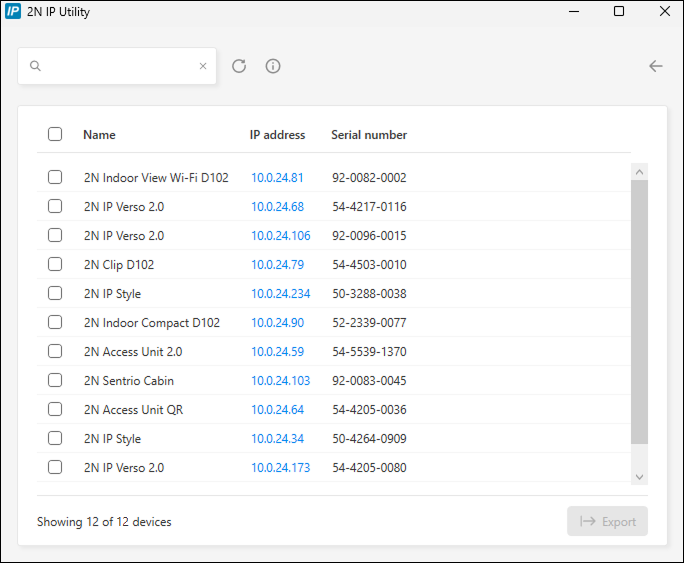The height and width of the screenshot is (563, 684).
Task: Click the Serial number column header
Action: 369,135
